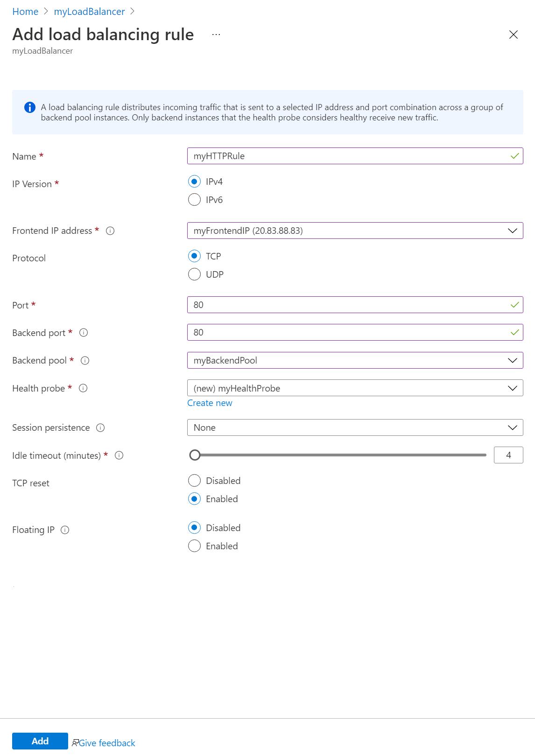
Task: Expand the Session persistence dropdown
Action: (355, 427)
